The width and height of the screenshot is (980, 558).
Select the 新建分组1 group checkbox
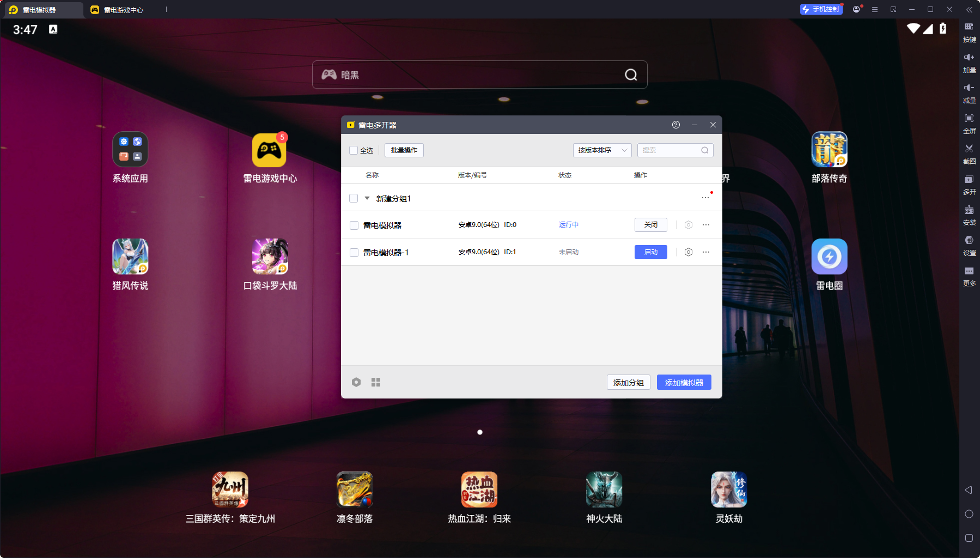coord(354,198)
